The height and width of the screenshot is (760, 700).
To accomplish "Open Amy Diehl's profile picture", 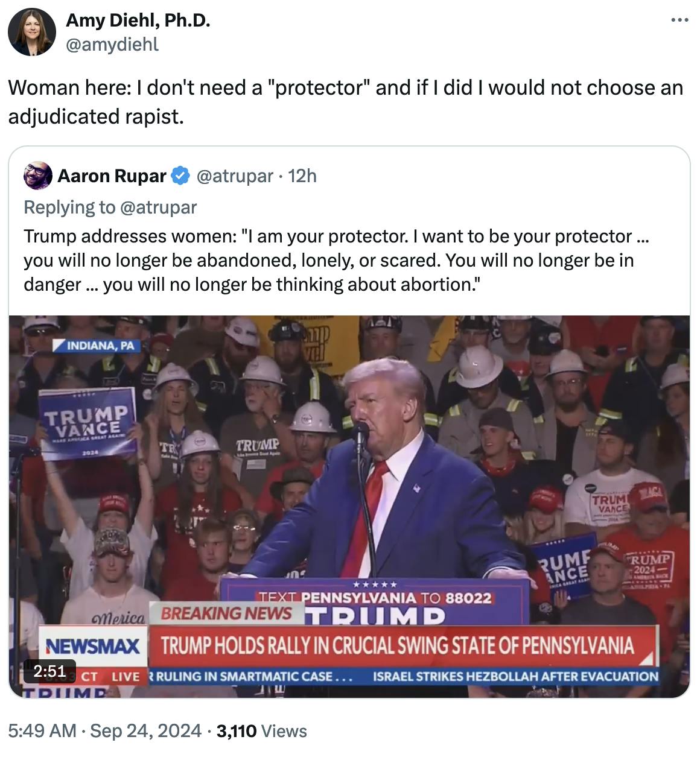I will coord(32,33).
